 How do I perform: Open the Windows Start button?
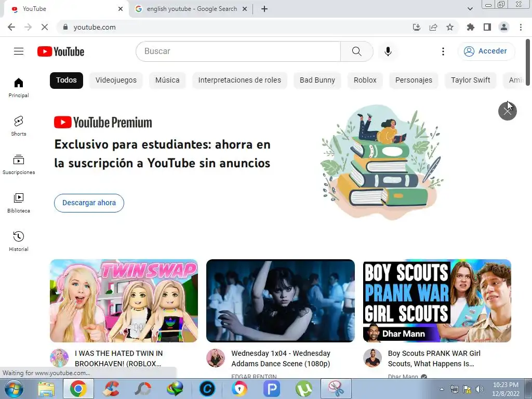[14, 389]
